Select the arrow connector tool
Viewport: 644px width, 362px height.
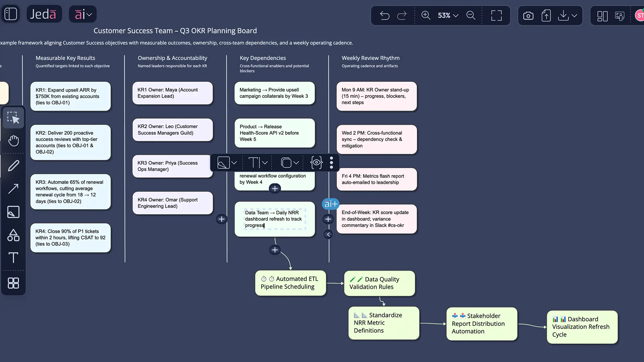(13, 188)
